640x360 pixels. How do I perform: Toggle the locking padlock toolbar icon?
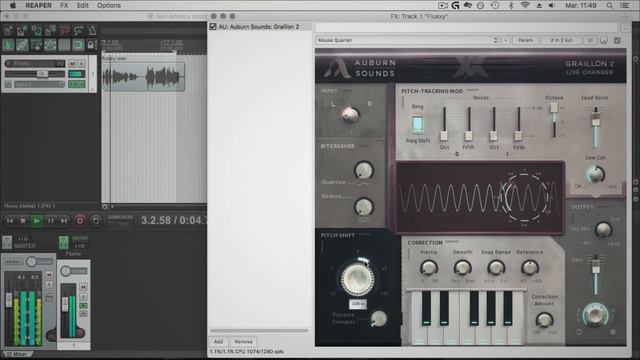tap(91, 44)
